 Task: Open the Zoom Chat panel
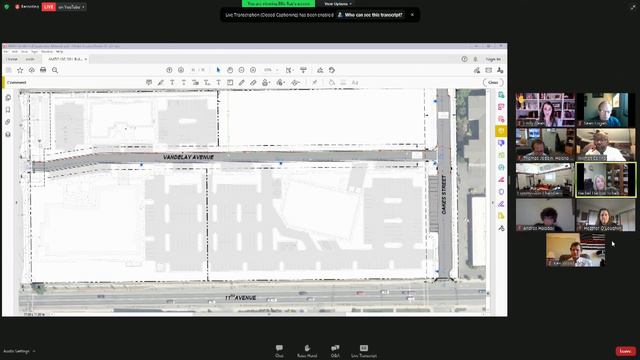click(279, 351)
